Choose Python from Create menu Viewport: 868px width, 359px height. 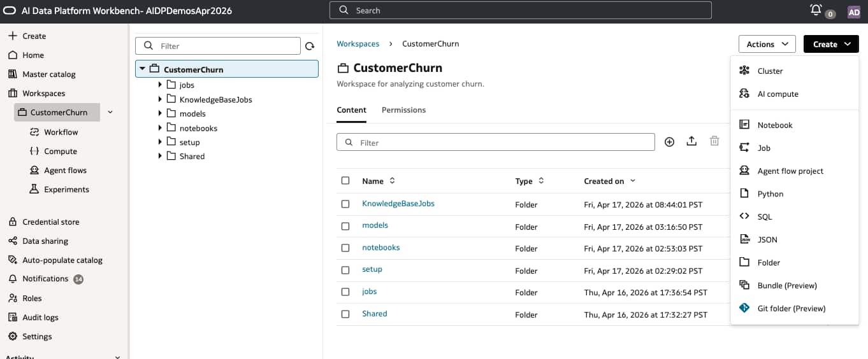click(x=795, y=194)
